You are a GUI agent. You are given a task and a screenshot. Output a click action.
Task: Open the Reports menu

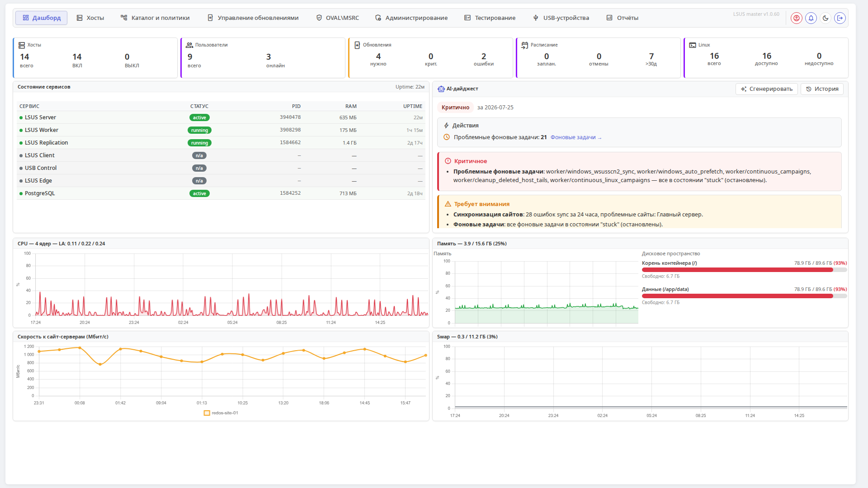[623, 18]
